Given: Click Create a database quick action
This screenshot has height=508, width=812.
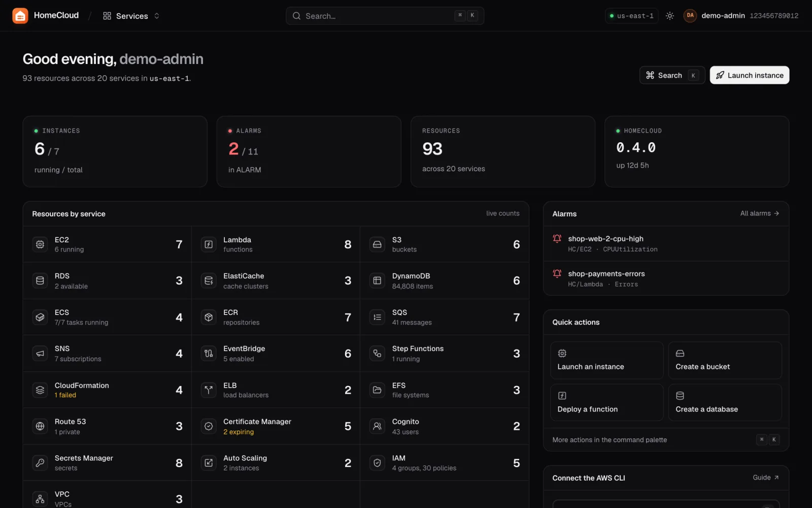Looking at the screenshot, I should pos(725,402).
